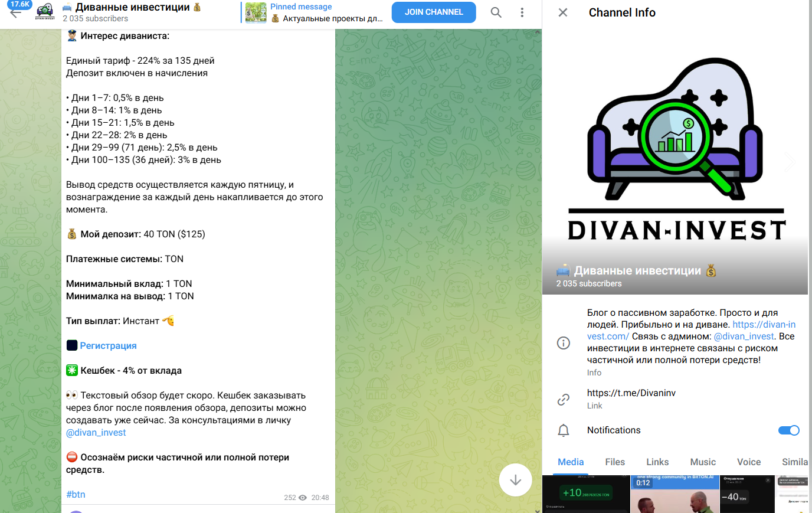The image size is (812, 513).
Task: Click the Join Channel button
Action: 434,12
